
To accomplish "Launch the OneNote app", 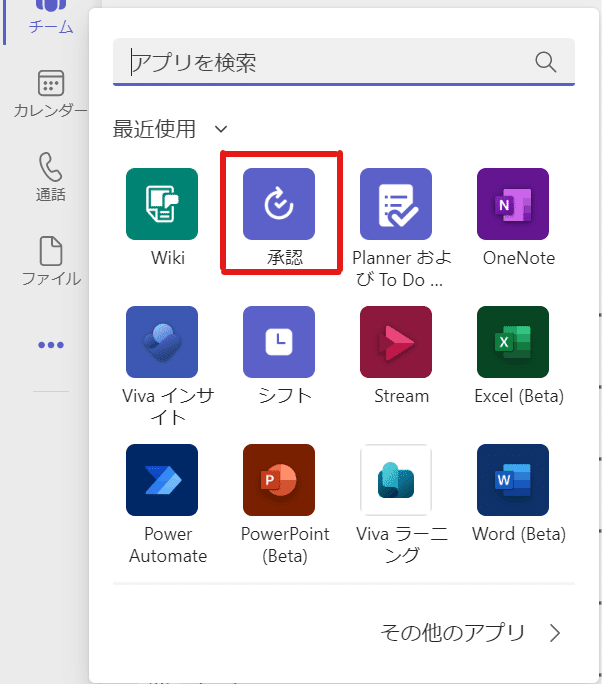I will click(x=513, y=204).
